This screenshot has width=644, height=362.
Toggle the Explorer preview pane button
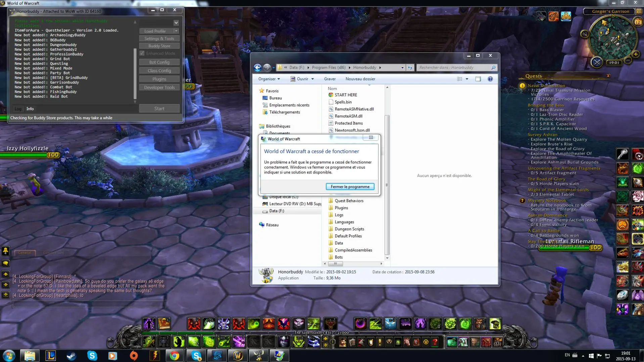click(x=478, y=79)
